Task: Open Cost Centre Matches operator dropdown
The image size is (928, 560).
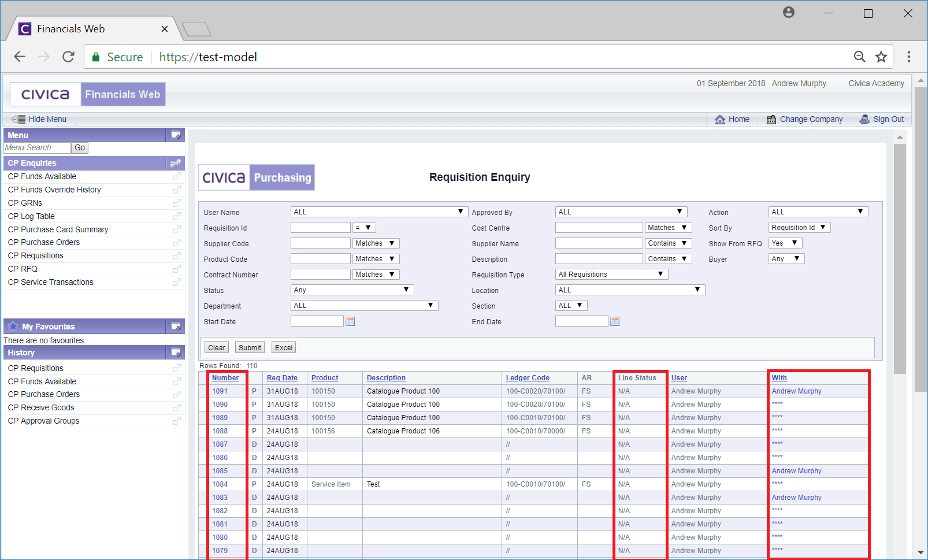Action: (x=668, y=228)
